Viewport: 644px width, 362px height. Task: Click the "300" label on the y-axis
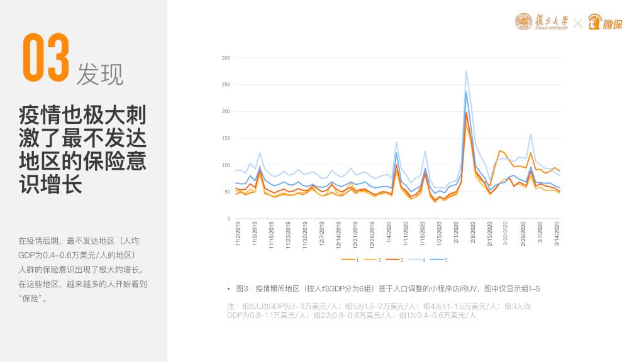(x=226, y=58)
